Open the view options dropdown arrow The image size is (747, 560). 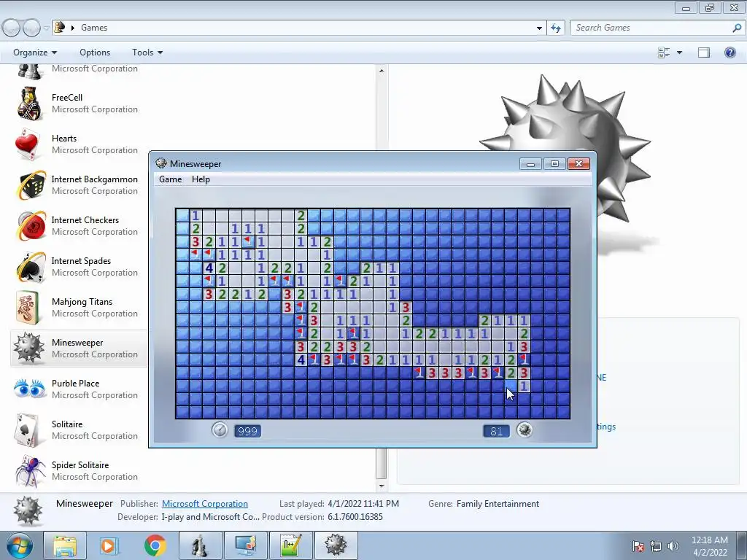679,52
